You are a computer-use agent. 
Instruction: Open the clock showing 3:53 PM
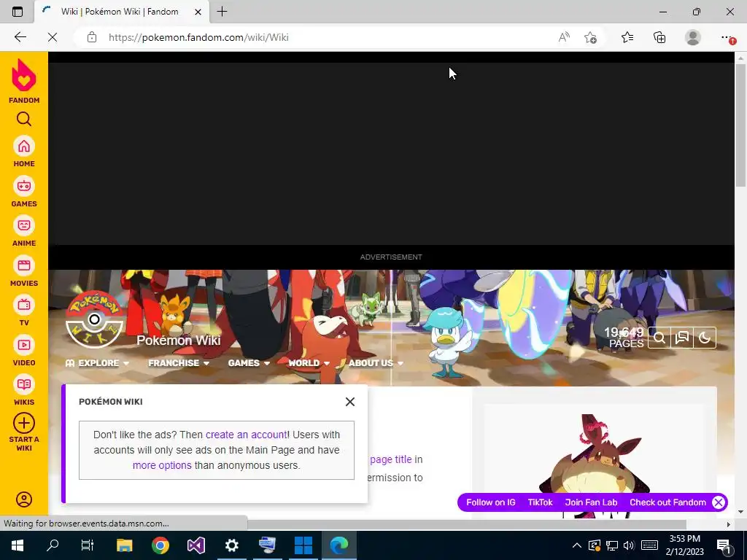click(x=685, y=545)
